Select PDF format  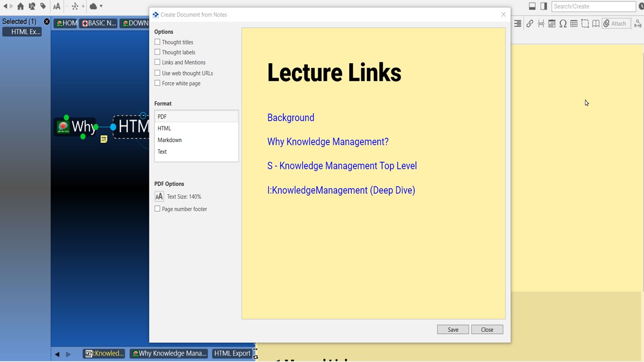tap(196, 117)
